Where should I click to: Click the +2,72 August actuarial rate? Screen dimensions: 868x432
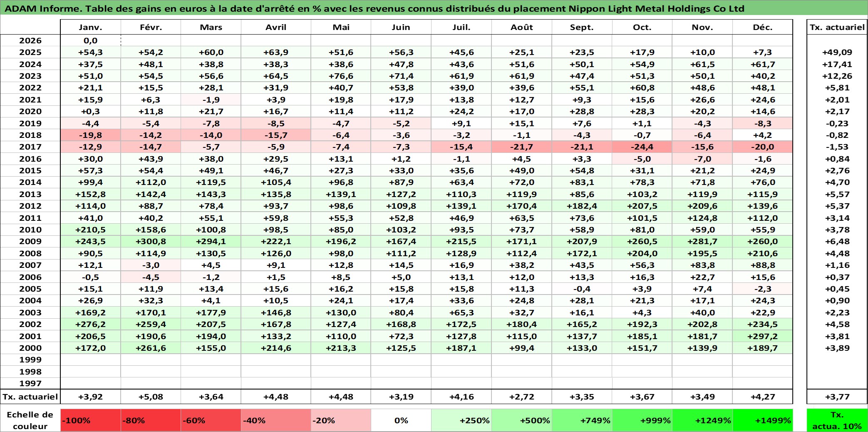(522, 397)
